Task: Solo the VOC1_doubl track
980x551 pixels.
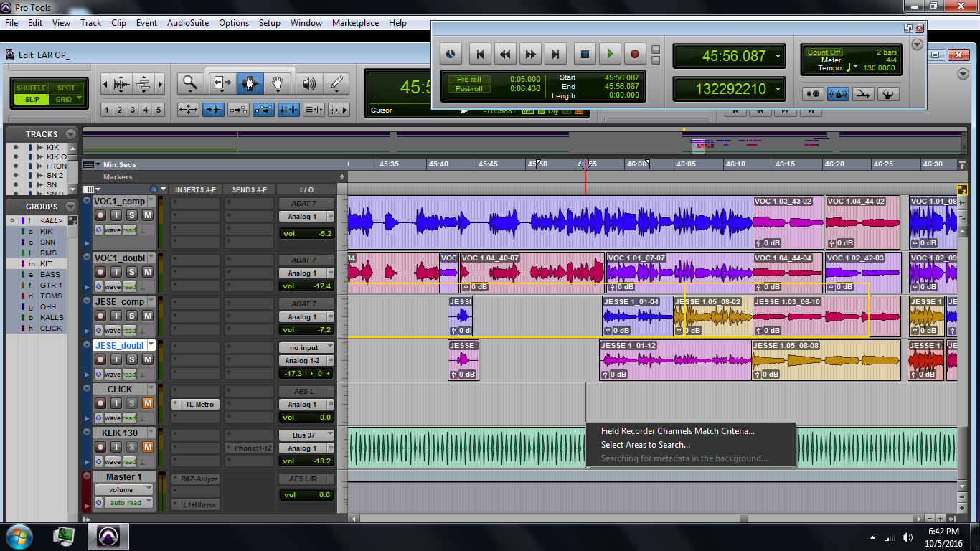Action: coord(132,272)
